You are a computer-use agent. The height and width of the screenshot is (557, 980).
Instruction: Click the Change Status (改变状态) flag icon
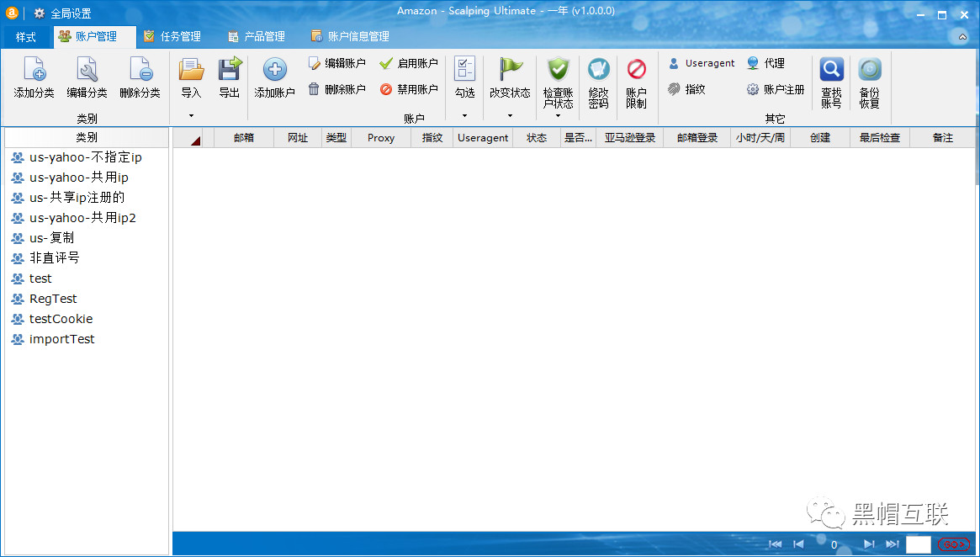510,69
